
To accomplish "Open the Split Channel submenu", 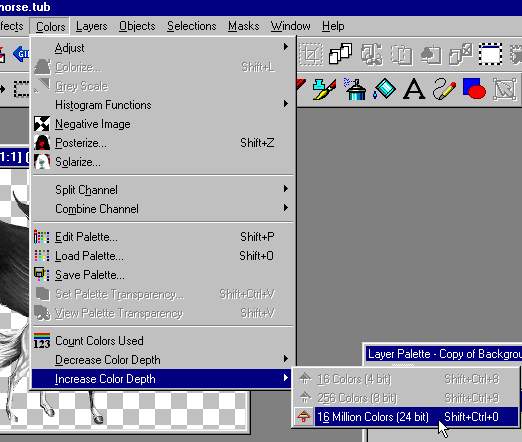I will (x=162, y=190).
